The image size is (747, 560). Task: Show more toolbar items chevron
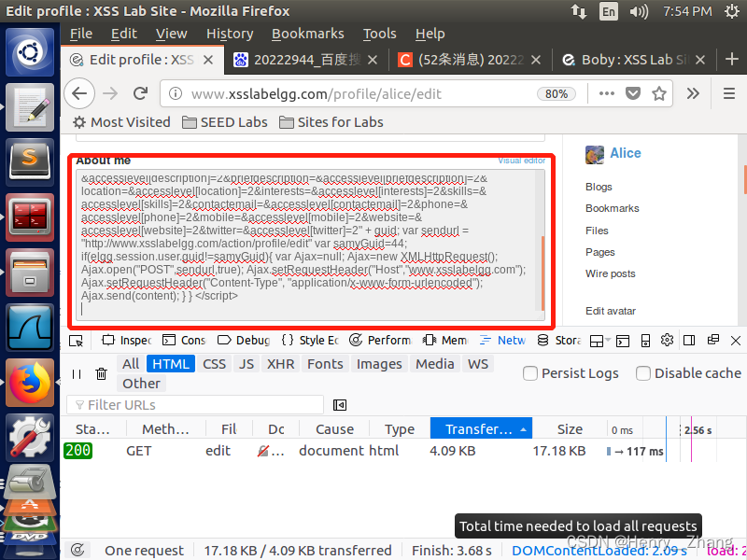click(x=693, y=93)
